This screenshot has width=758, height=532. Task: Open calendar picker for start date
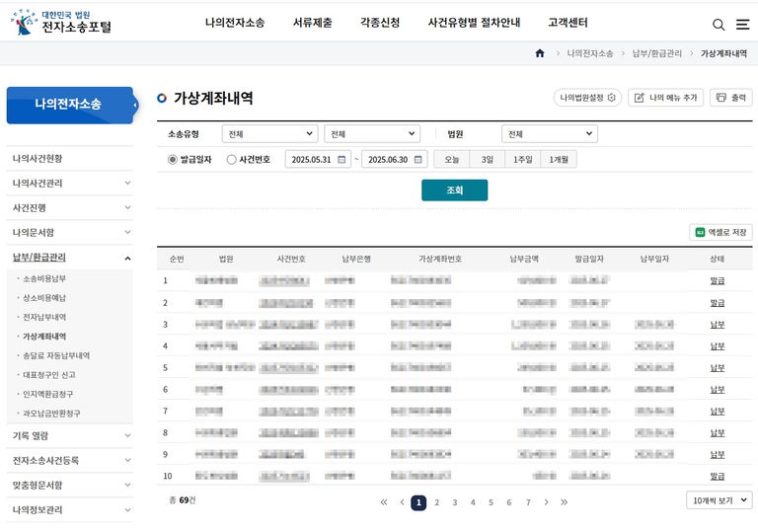point(341,159)
